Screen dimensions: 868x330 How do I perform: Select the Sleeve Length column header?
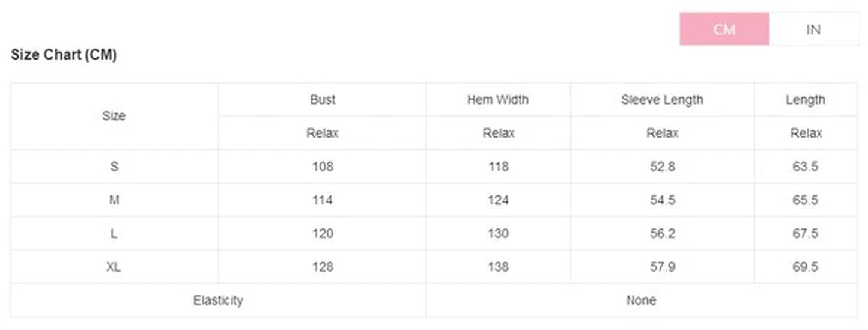tap(662, 100)
